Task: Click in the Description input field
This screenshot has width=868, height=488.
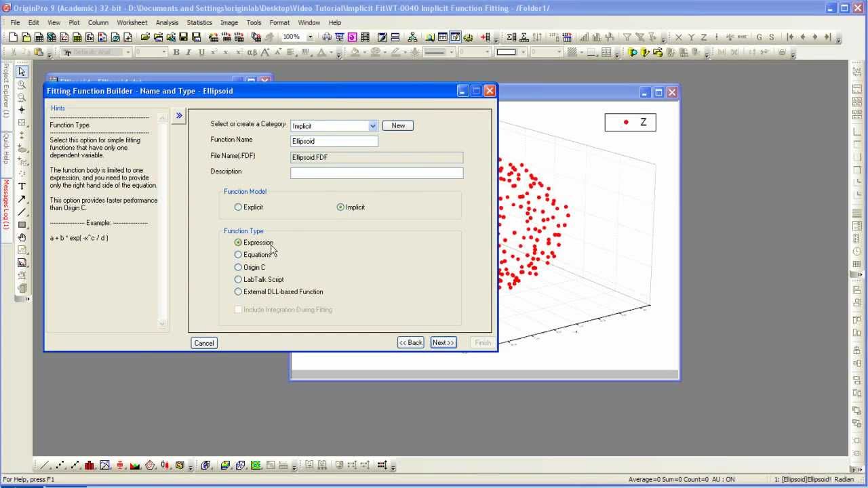Action: click(376, 173)
